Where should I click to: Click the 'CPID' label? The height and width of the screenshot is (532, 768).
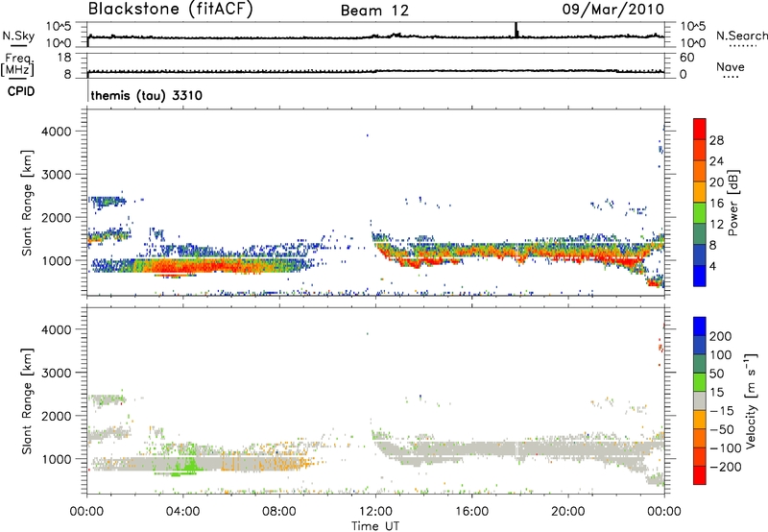[21, 91]
